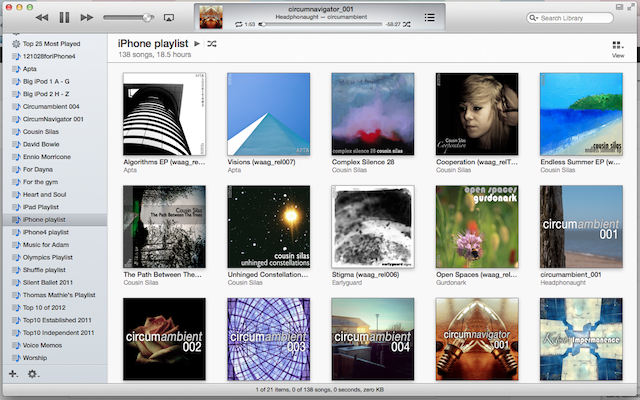Screen dimensions: 640x400
Task: Select the circumnavigator 001 lightbulb cover
Action: [477, 339]
